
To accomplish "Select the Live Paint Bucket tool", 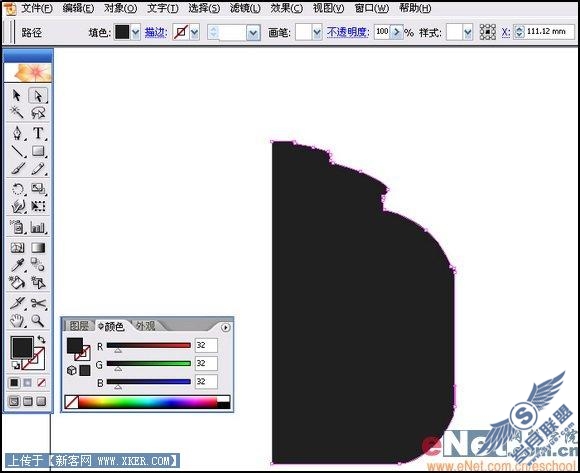I will (x=17, y=283).
